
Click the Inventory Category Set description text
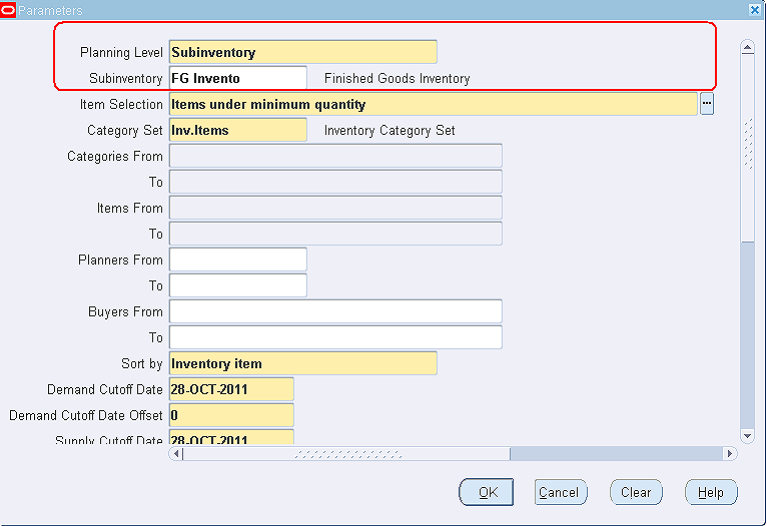pos(389,130)
